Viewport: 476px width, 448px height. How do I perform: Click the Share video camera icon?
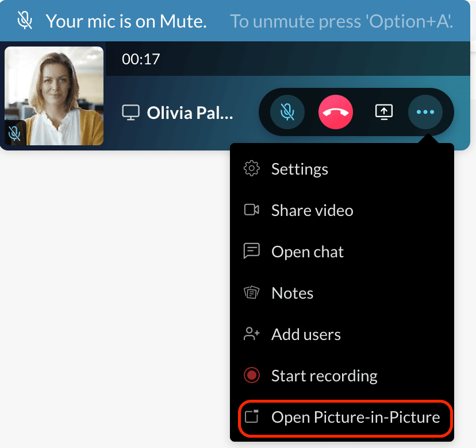pyautogui.click(x=252, y=210)
